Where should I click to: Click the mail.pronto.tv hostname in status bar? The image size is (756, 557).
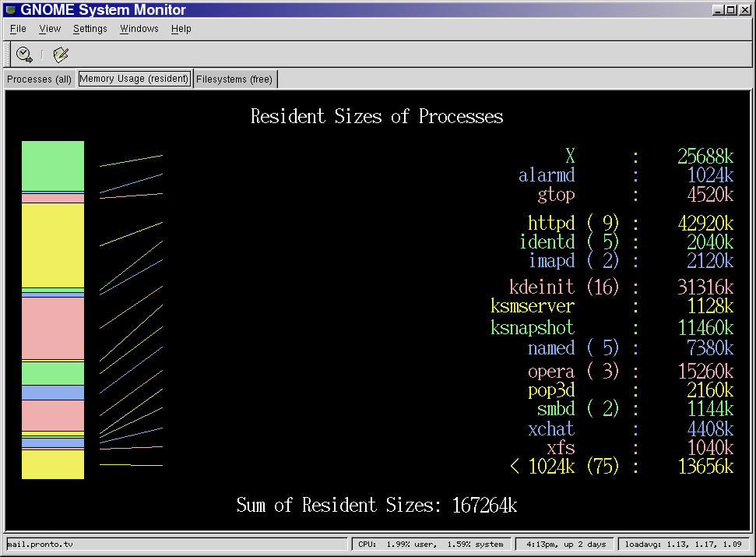[40, 545]
